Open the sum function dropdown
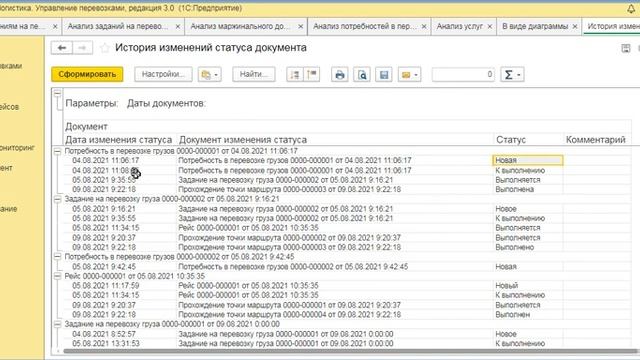The height and width of the screenshot is (360, 640). pyautogui.click(x=512, y=75)
